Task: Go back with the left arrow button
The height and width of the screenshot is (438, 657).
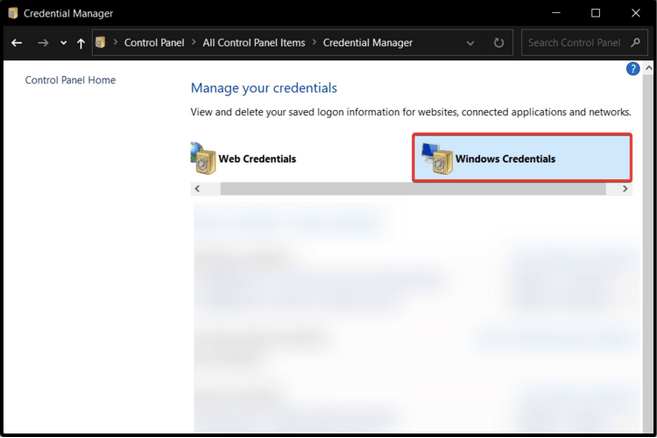Action: (x=17, y=43)
